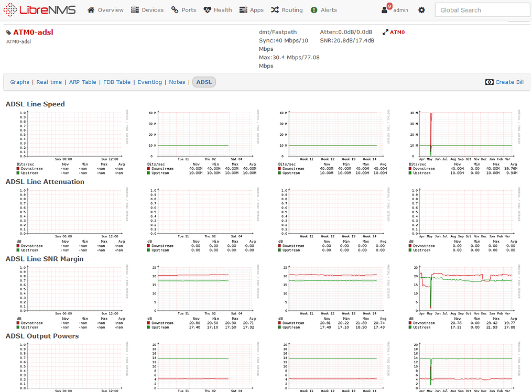The width and height of the screenshot is (532, 392).
Task: Open the daily ADSL Line Attenuation graph
Action: (72, 220)
